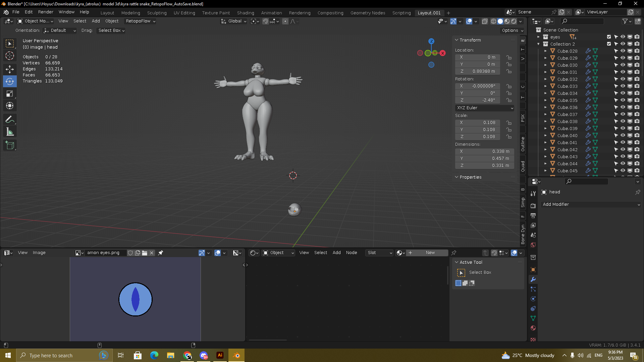The width and height of the screenshot is (644, 362).
Task: Select the Scale tool
Action: pos(10,94)
